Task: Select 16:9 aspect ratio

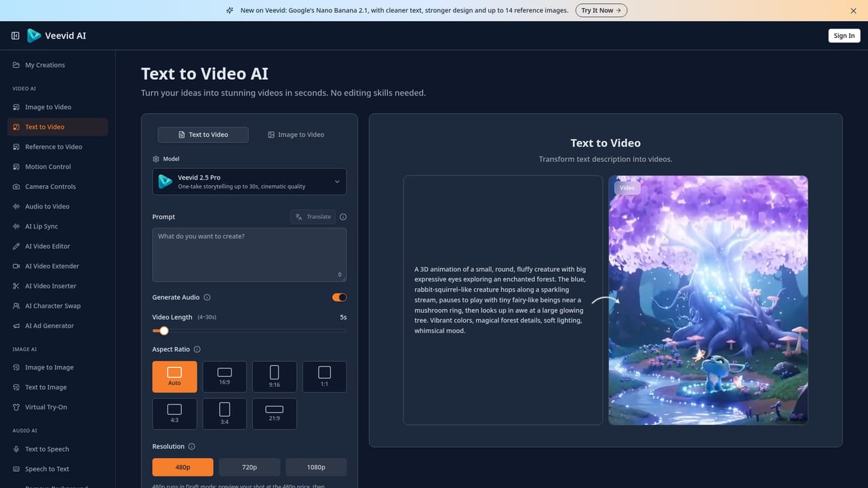Action: (x=224, y=377)
